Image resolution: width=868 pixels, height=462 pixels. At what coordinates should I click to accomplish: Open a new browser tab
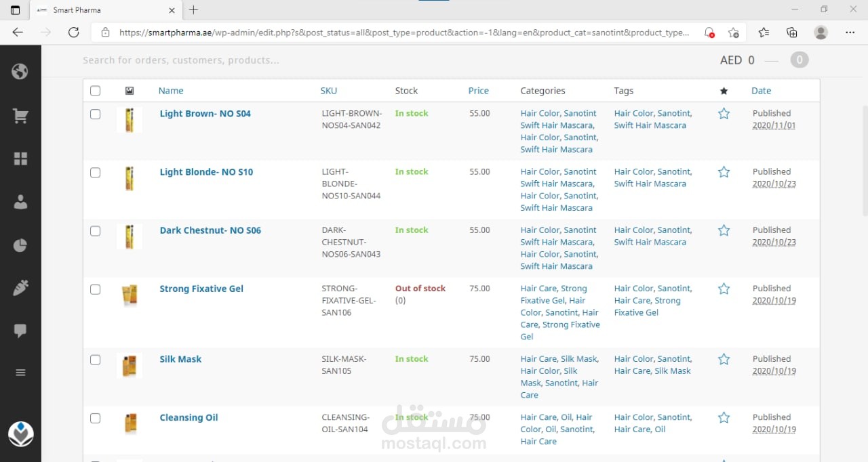193,10
